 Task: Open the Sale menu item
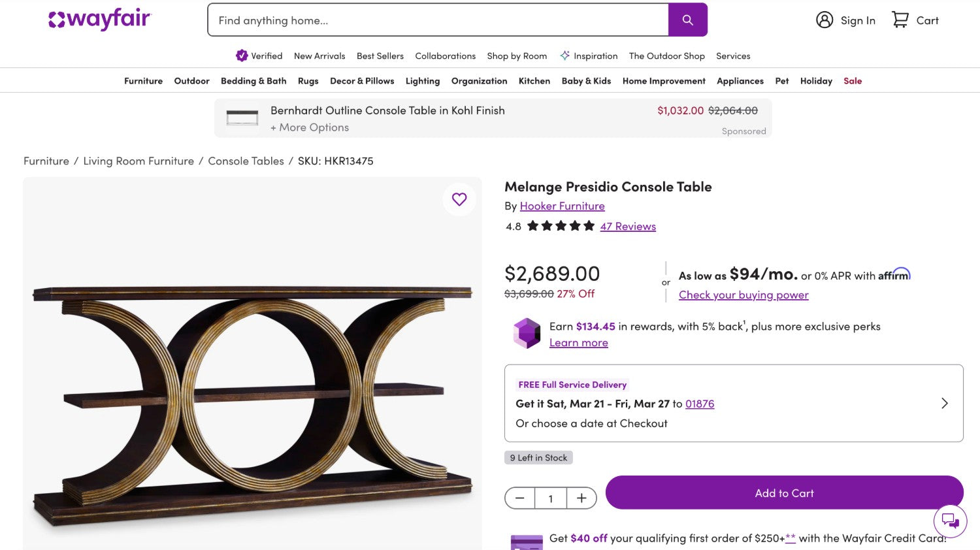coord(853,81)
